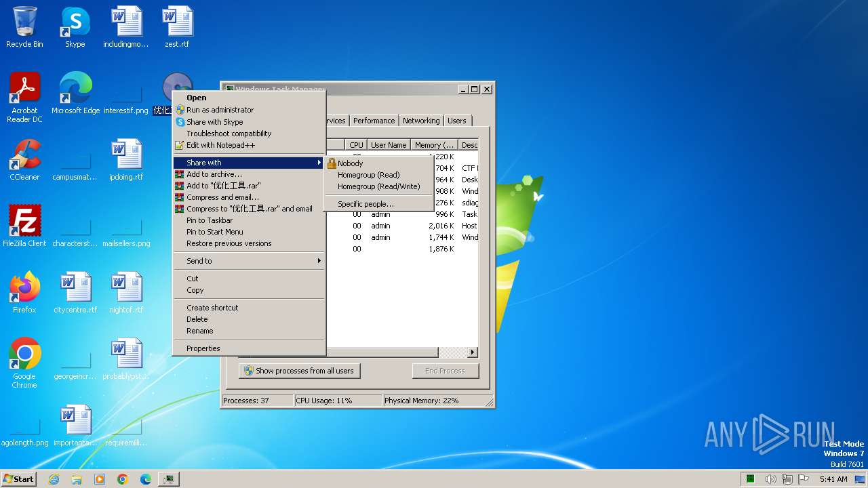The image size is (868, 488).
Task: Expand the Share with submenu
Action: coord(250,163)
